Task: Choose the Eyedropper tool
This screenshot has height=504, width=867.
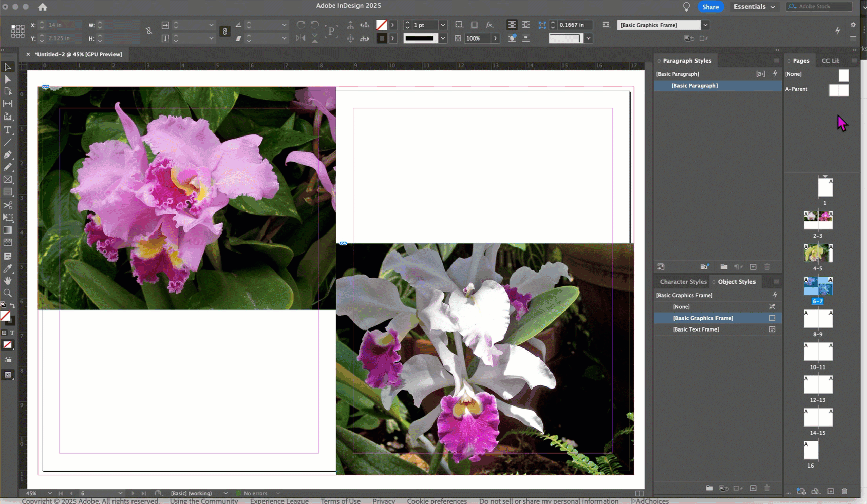Action: point(8,268)
